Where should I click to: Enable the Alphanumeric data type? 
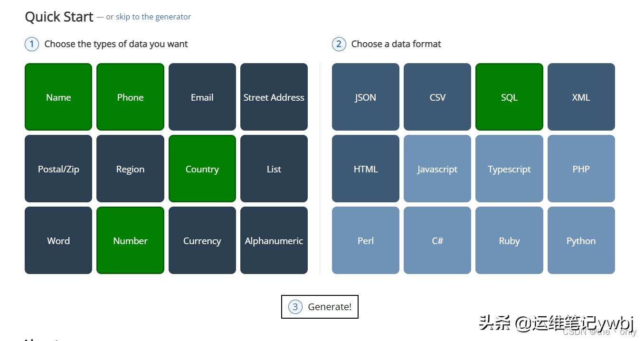click(274, 240)
